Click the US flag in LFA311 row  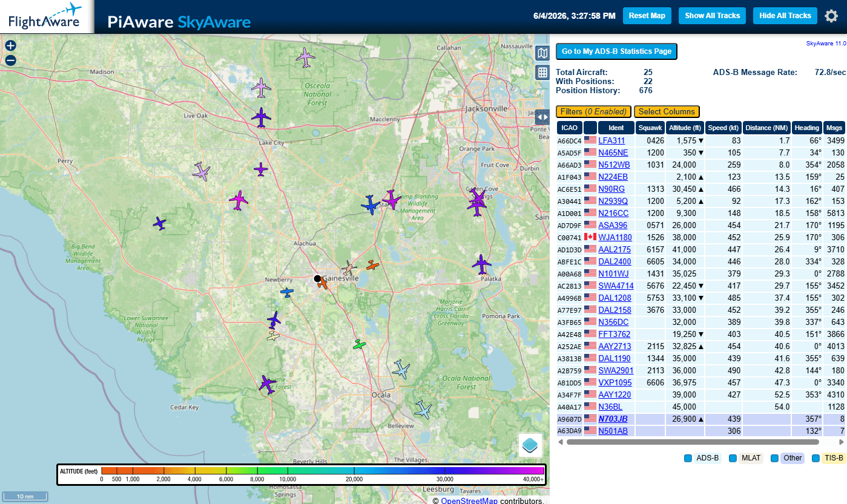tap(590, 140)
